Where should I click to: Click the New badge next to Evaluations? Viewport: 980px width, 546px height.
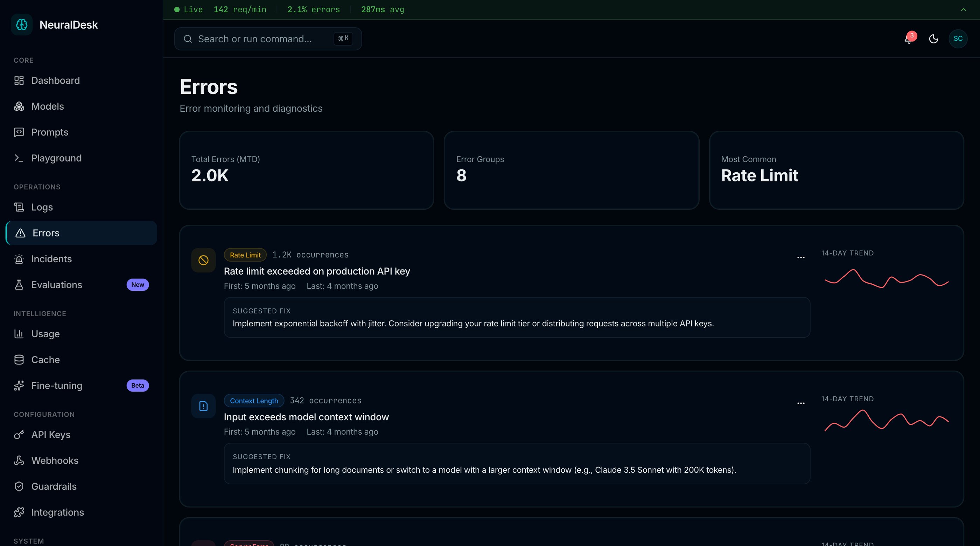pos(138,285)
